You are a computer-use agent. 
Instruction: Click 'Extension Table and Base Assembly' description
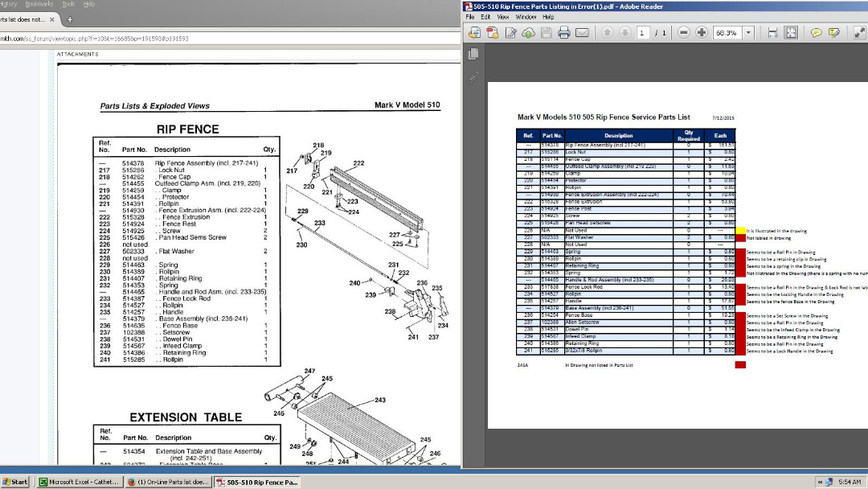pos(209,451)
